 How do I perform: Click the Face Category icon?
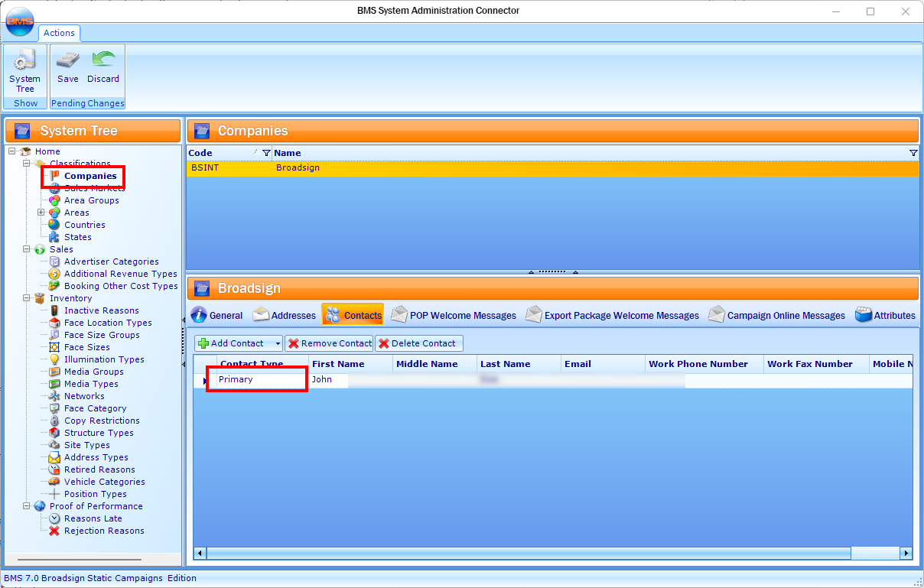(x=54, y=408)
